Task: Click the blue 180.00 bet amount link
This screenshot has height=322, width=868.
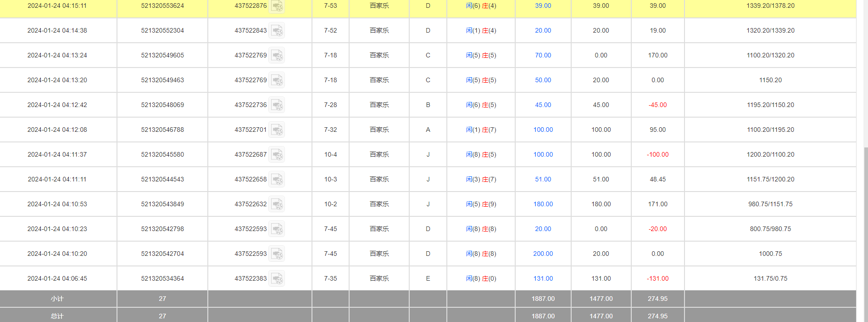Action: (x=543, y=204)
